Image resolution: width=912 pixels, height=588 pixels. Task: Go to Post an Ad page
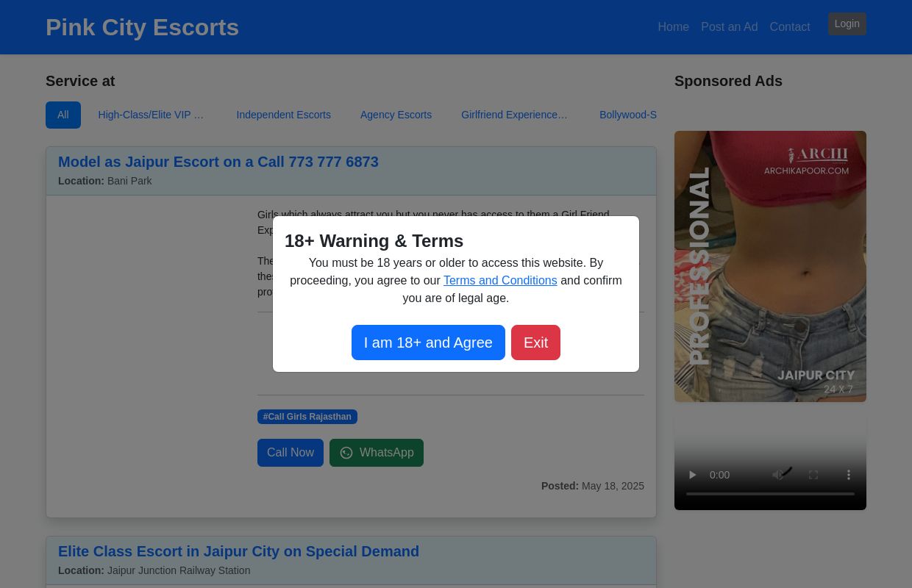(729, 27)
